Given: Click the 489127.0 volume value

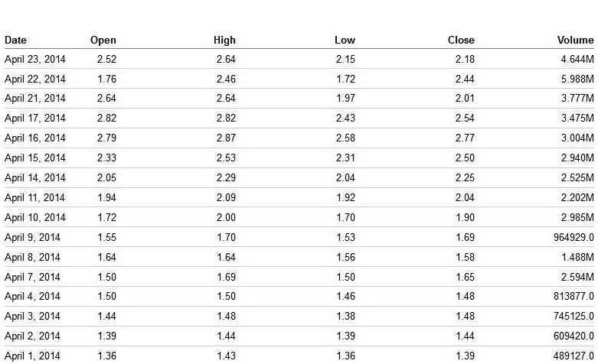Looking at the screenshot, I should (570, 356).
